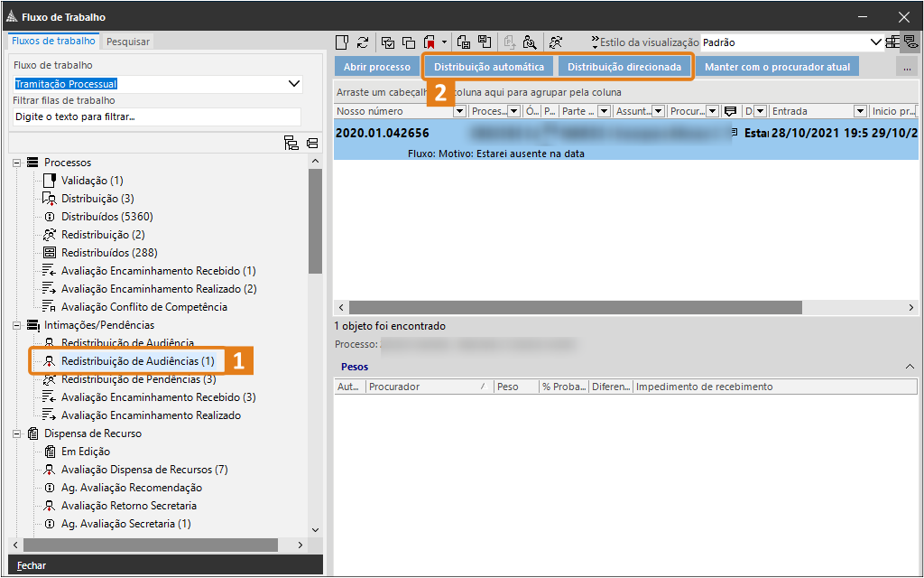This screenshot has width=924, height=578.
Task: Open the Fluxo de trabalho dropdown
Action: (293, 84)
